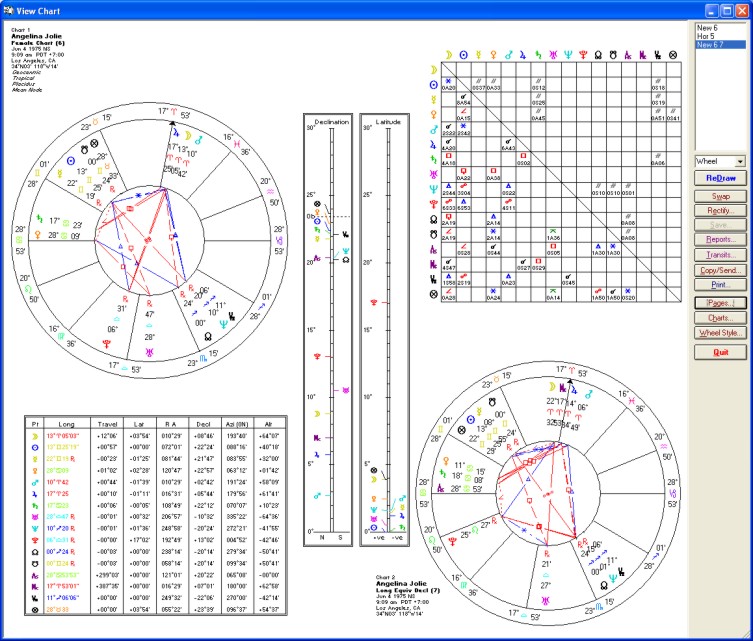Image resolution: width=753 pixels, height=641 pixels.
Task: Select 'Hor 5' in the chart list
Action: click(x=708, y=36)
